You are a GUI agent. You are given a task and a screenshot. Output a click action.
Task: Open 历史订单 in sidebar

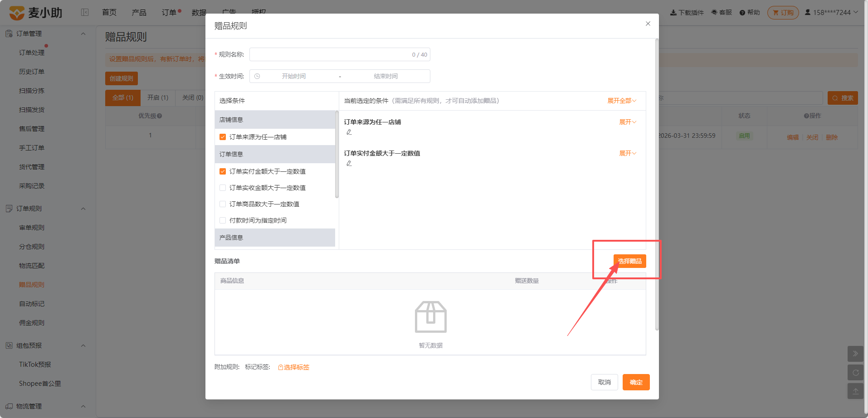[32, 72]
